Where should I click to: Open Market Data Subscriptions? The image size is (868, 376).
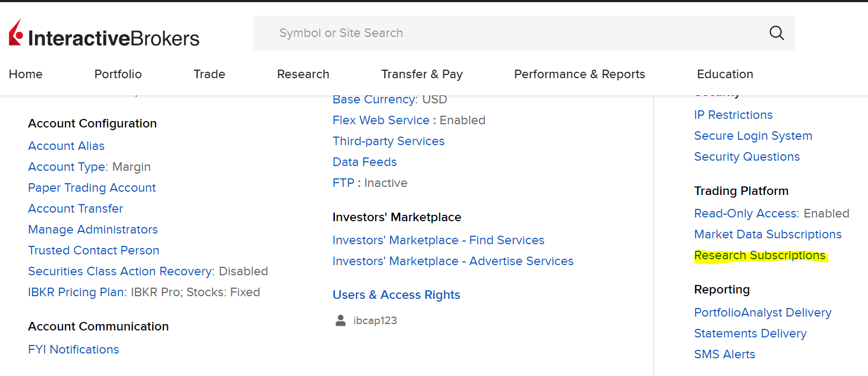pos(767,235)
